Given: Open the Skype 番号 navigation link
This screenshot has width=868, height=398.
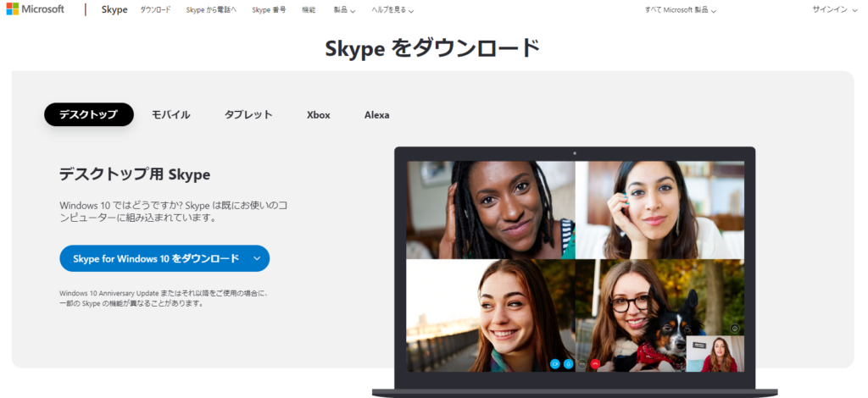Looking at the screenshot, I should [x=269, y=9].
